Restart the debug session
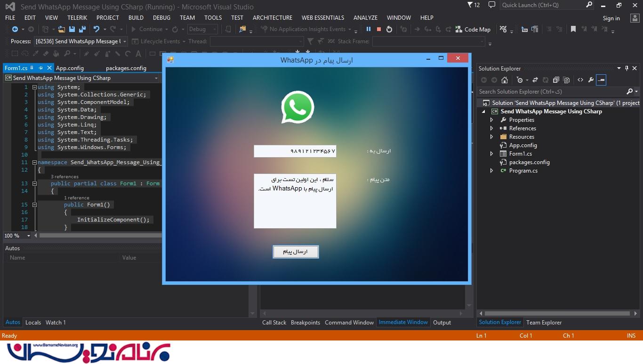This screenshot has width=643, height=364. click(x=389, y=29)
